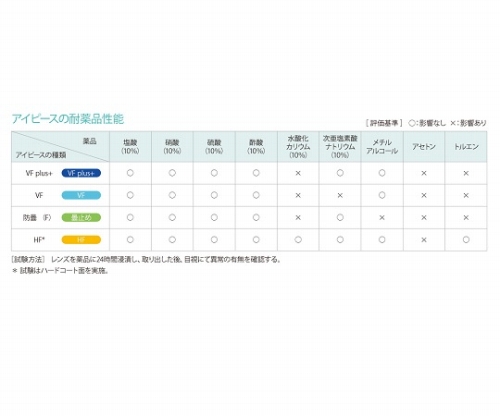Click the トルエン column header
The height and width of the screenshot is (416, 500).
click(466, 147)
